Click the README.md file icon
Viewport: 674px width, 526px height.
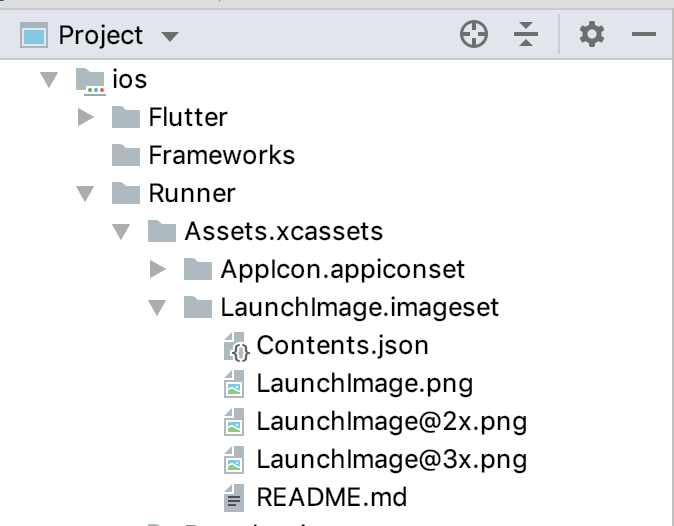click(235, 497)
